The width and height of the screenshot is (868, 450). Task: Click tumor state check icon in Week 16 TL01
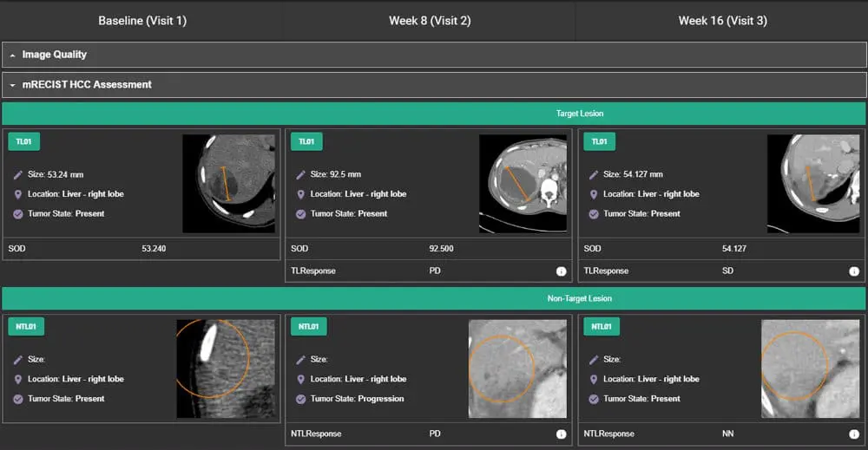pos(594,214)
